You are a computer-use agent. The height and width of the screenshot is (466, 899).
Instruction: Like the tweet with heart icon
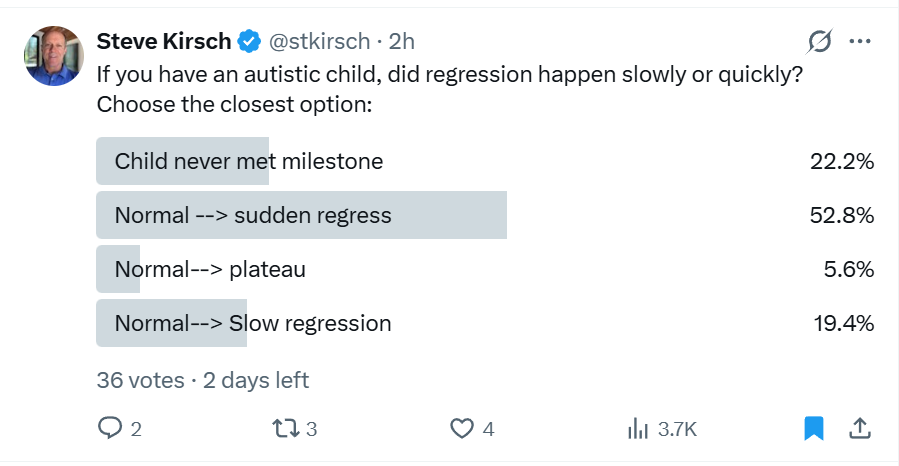(462, 428)
